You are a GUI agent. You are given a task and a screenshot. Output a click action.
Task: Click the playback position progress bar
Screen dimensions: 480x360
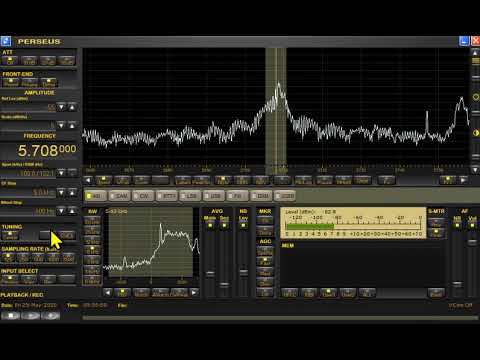tap(280, 318)
